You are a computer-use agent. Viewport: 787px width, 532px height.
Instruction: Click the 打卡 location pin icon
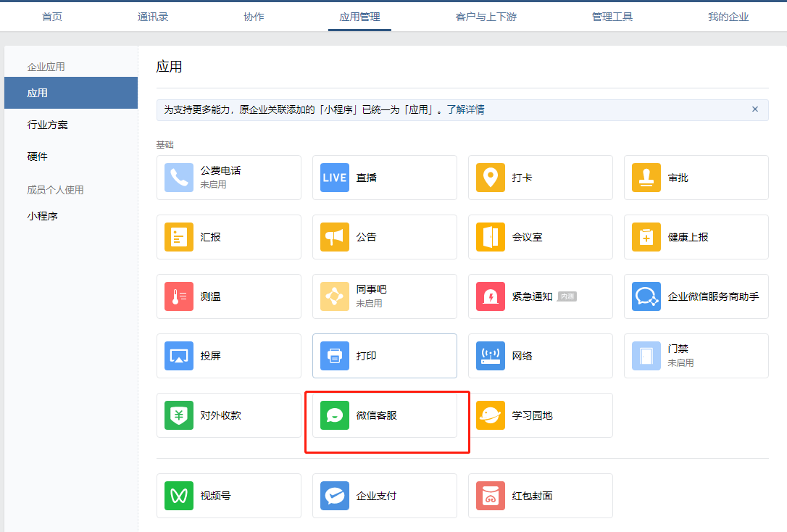[491, 178]
